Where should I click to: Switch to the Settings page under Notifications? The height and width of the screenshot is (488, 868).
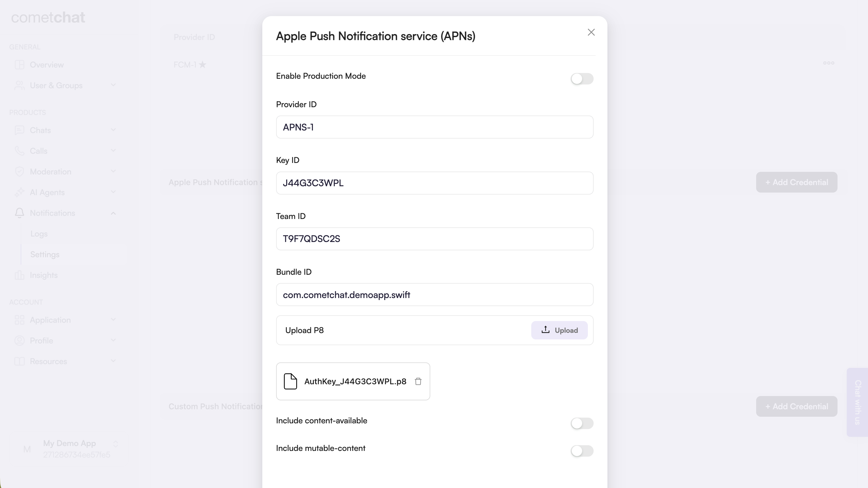coord(45,254)
